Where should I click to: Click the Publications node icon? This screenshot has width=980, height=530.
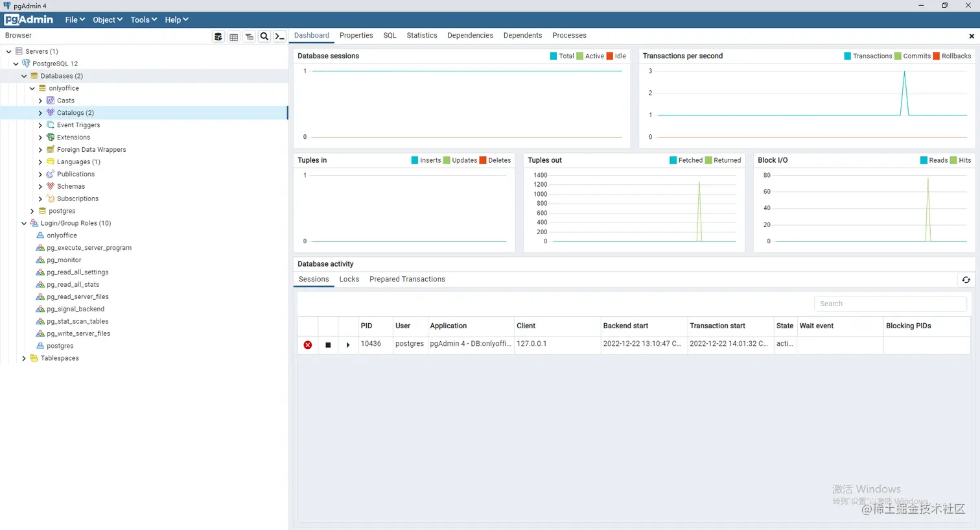tap(51, 175)
